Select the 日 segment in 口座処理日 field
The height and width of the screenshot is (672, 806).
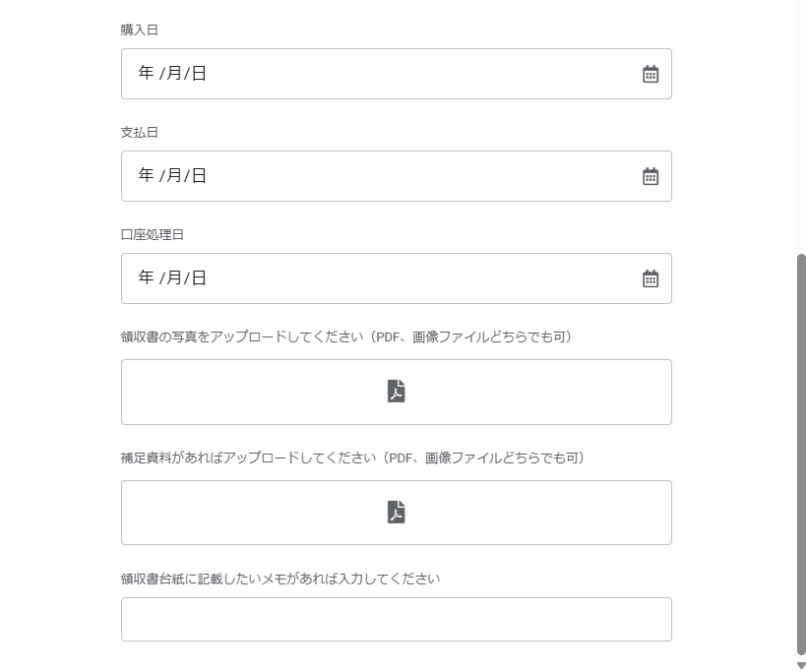pos(199,277)
